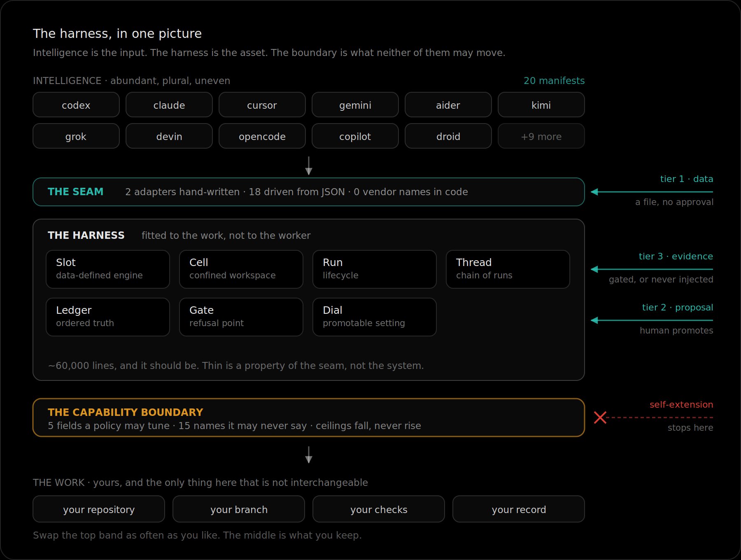
Task: Click the "tier 1 · data" label
Action: tap(687, 179)
